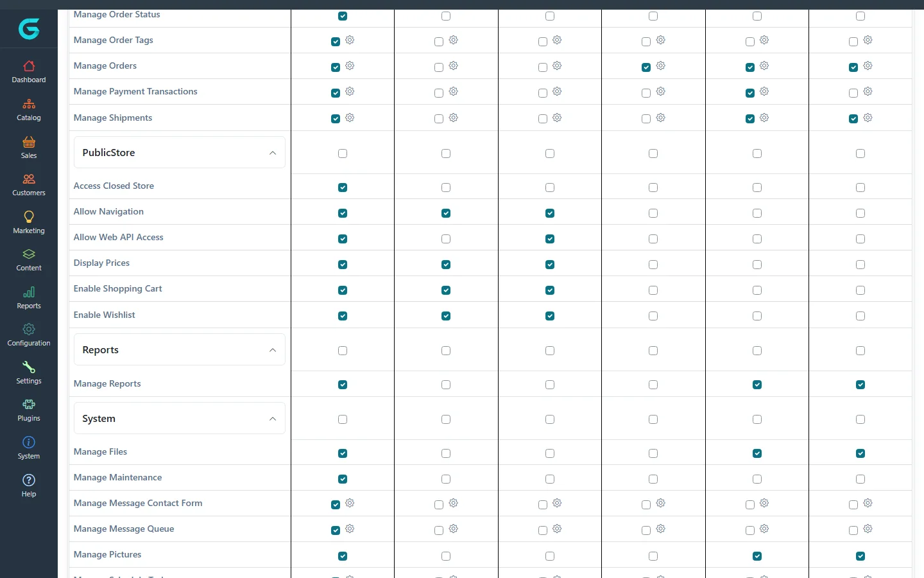This screenshot has height=578, width=924.
Task: Click the "Manage Orders" row label
Action: 105,66
